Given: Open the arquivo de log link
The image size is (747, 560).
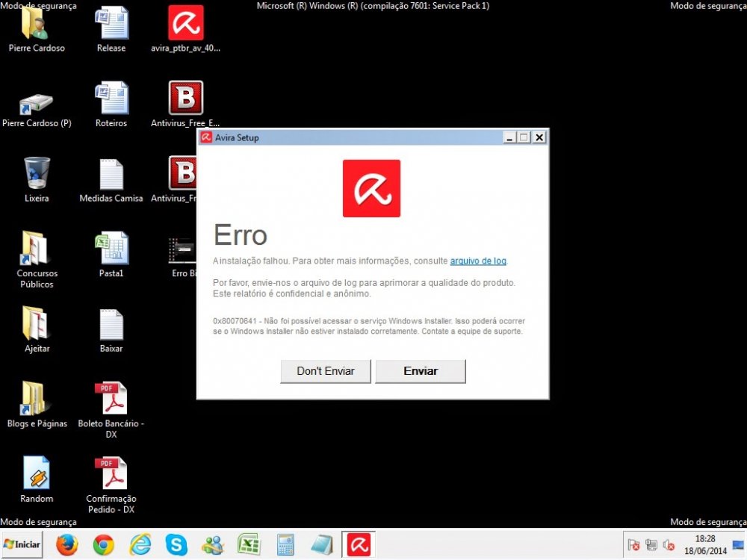Looking at the screenshot, I should [x=478, y=261].
